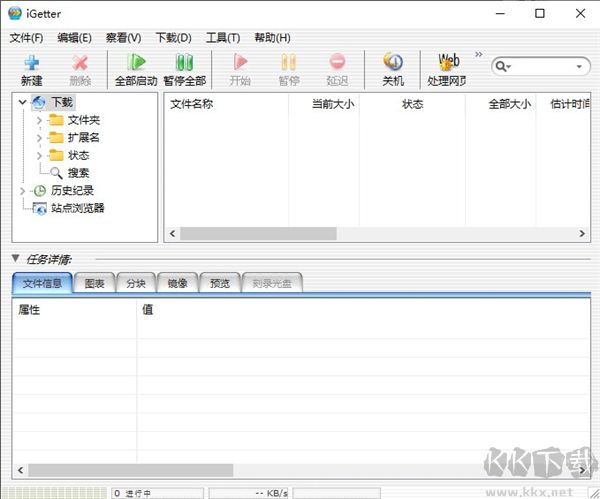The width and height of the screenshot is (600, 499).
Task: Sort by 文件名称 column header
Action: pyautogui.click(x=226, y=104)
